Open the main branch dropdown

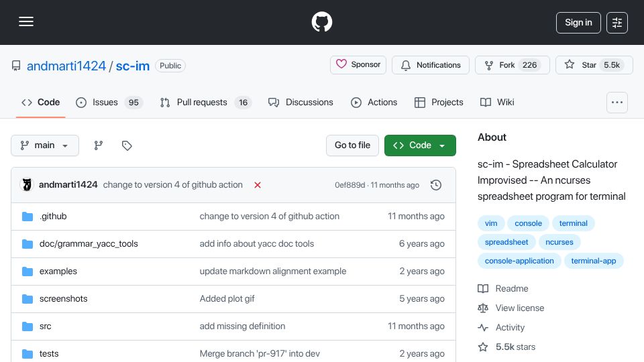45,145
